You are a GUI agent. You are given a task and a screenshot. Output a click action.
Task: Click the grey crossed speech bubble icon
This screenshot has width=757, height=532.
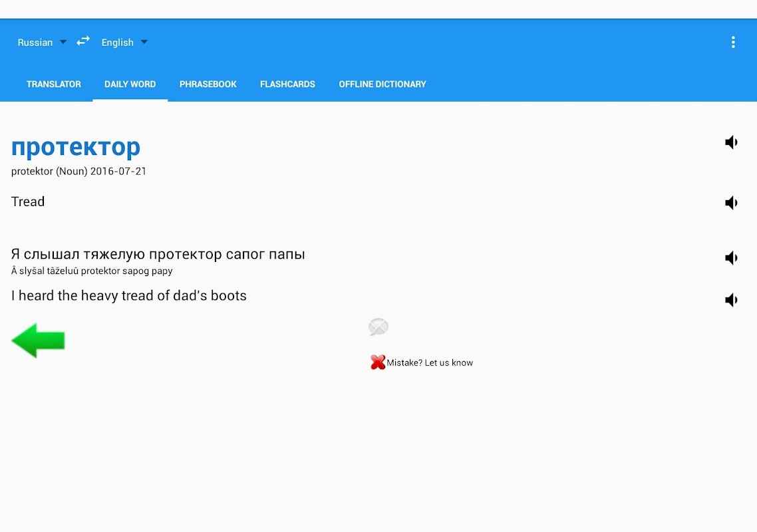click(x=378, y=327)
